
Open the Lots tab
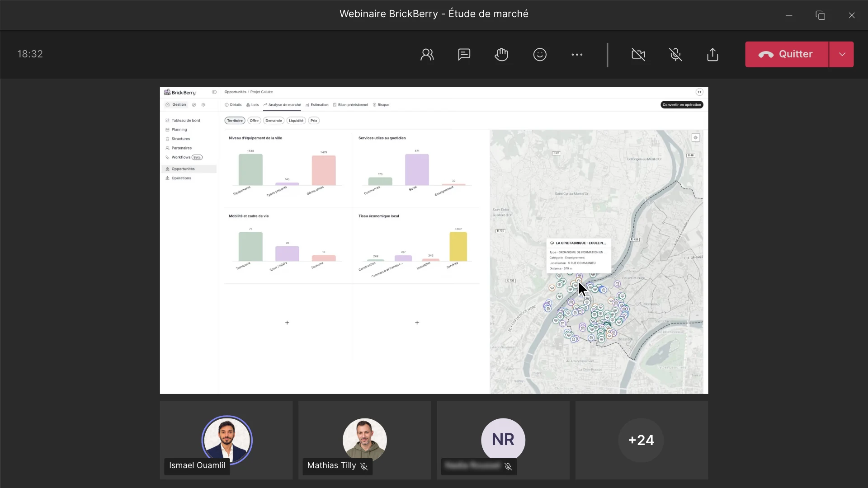pos(252,105)
